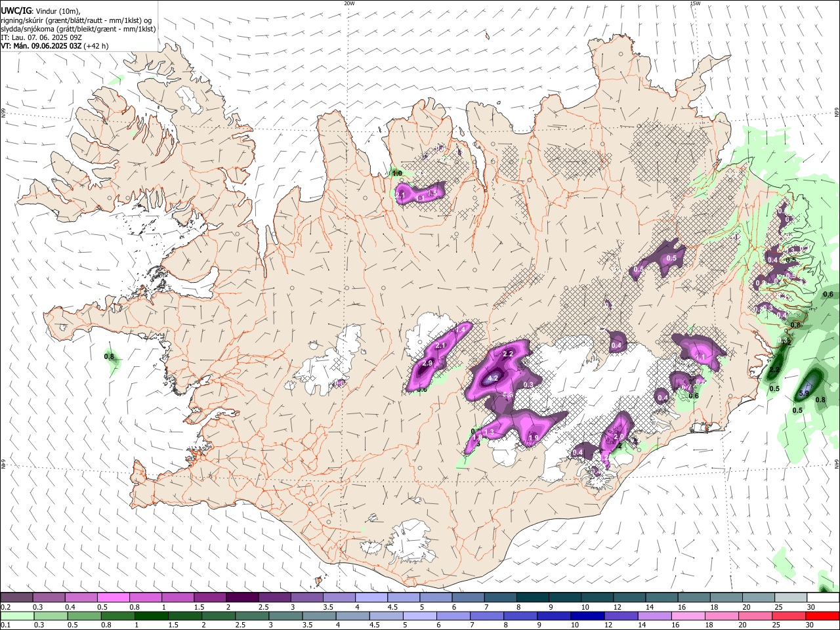Viewport: 840px width, 630px height.
Task: Click the '20W' longitude label
Action: point(349,3)
